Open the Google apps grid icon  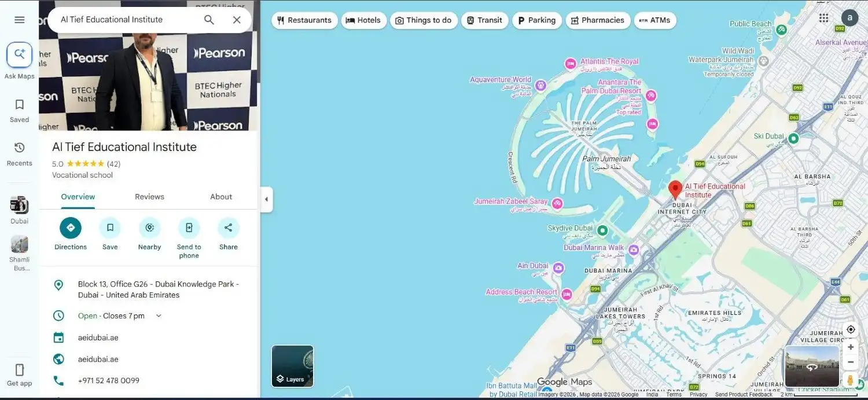point(824,18)
